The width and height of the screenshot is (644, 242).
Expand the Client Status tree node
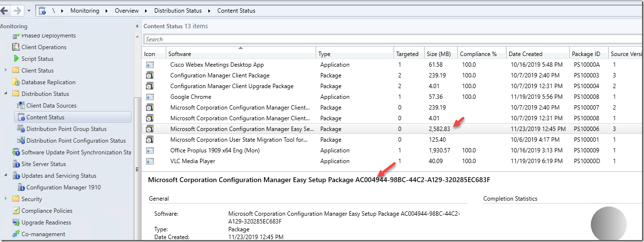point(6,71)
